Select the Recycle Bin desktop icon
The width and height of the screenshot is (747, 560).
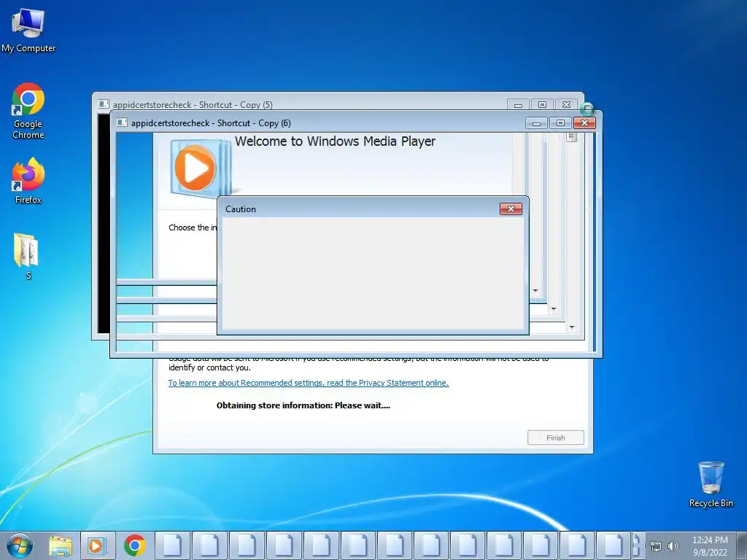coord(711,484)
